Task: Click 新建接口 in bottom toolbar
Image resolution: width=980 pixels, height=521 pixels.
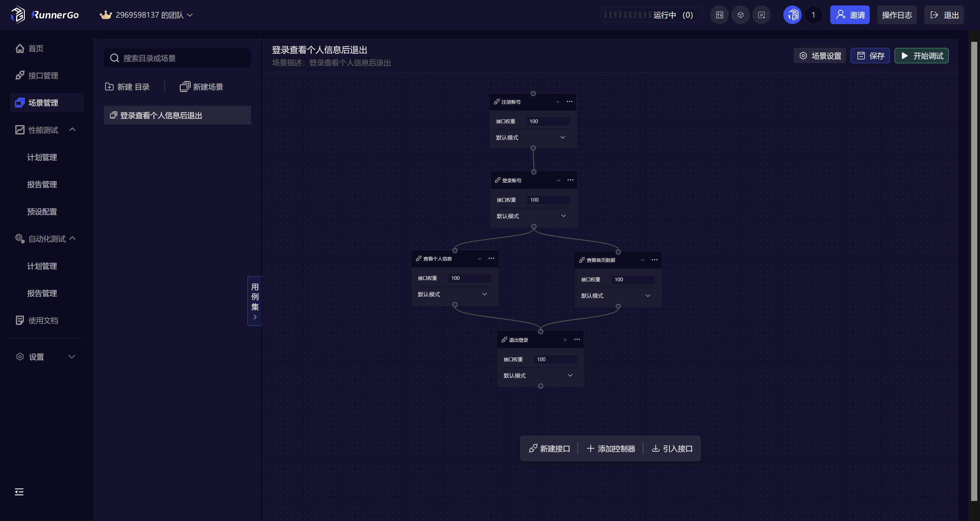Action: [x=549, y=448]
